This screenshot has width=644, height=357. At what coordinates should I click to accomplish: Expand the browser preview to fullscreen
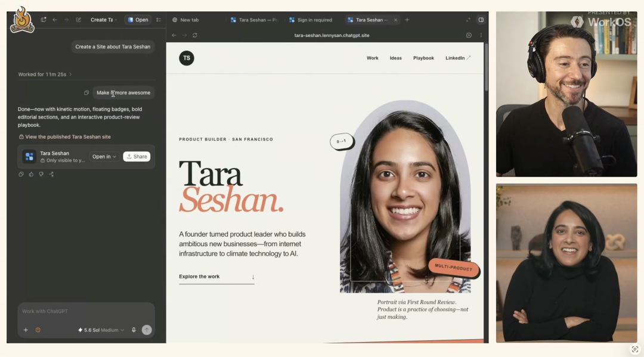(x=468, y=20)
